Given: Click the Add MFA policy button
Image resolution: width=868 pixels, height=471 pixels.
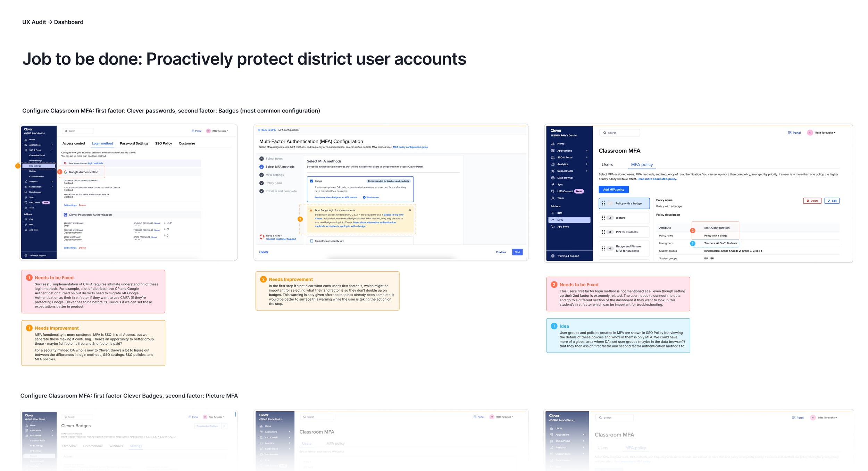Looking at the screenshot, I should [614, 190].
